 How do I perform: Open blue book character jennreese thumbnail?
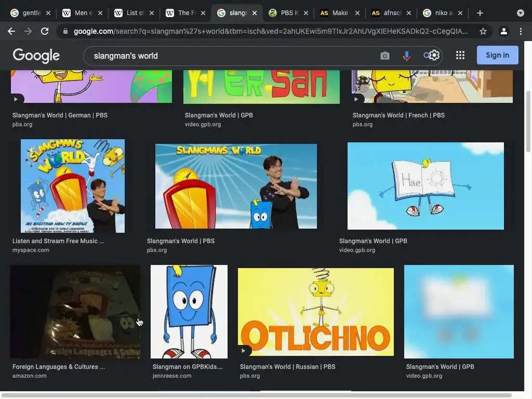pos(189,312)
